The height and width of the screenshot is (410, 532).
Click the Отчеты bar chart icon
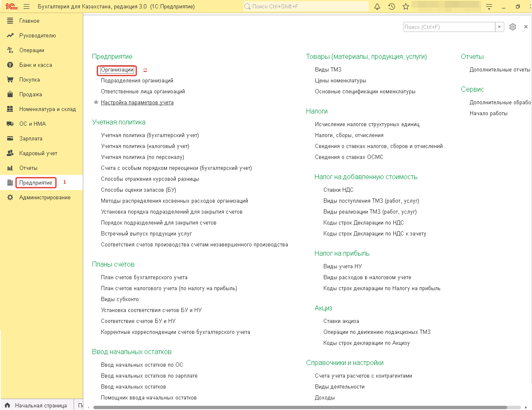pos(10,168)
